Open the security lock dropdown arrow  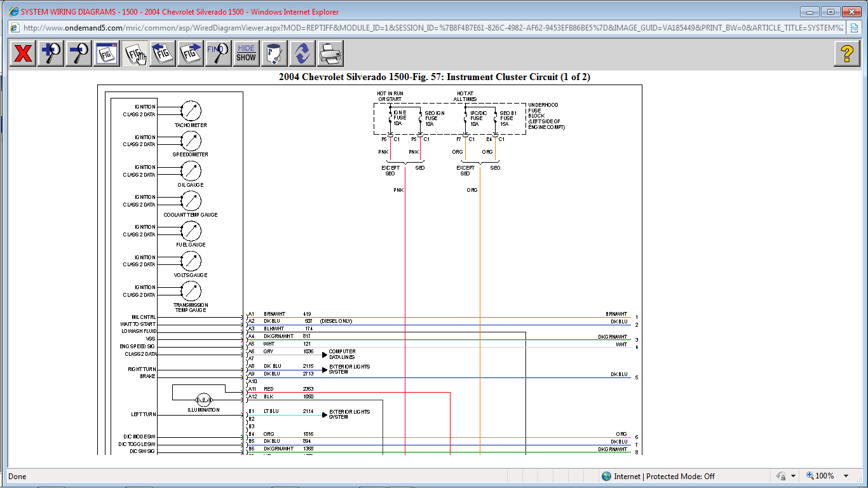[x=793, y=476]
